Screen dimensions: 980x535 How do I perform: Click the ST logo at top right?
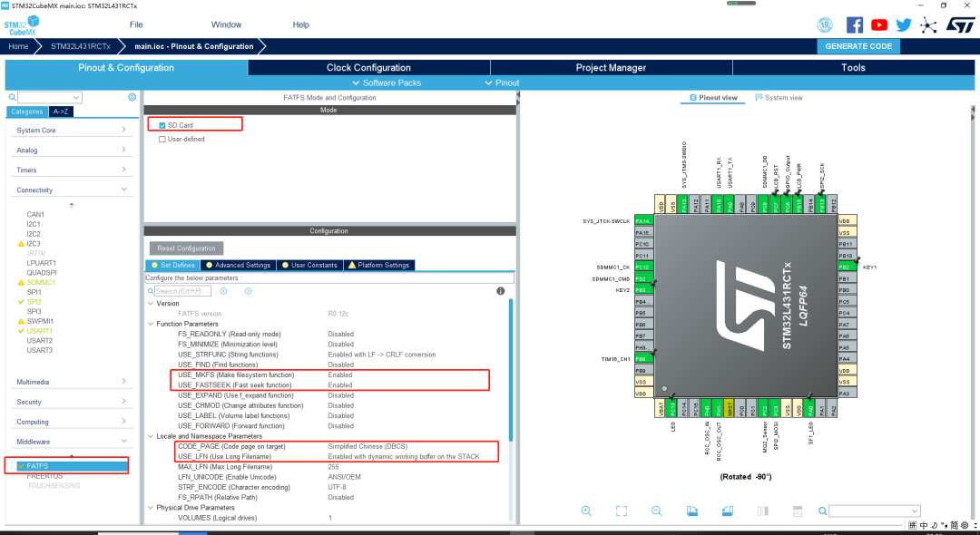click(960, 25)
